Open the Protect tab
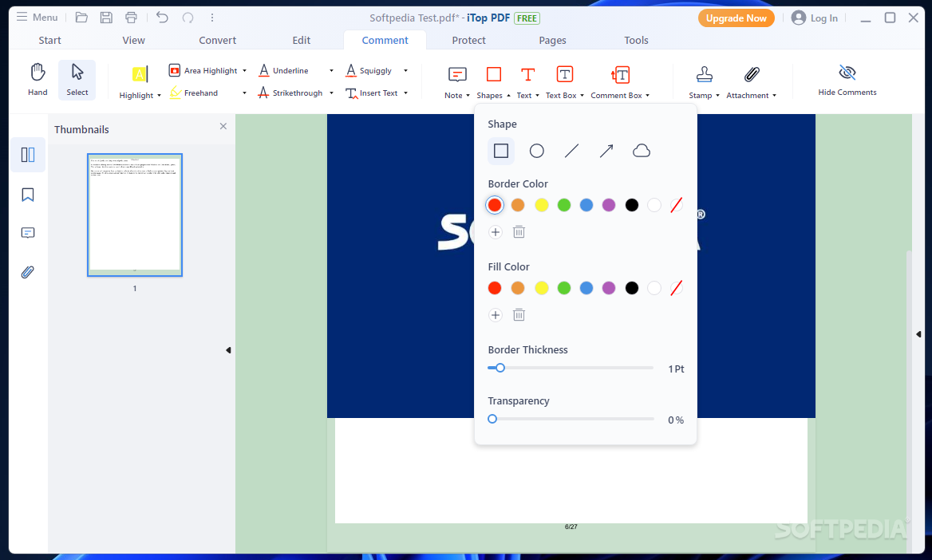This screenshot has width=932, height=560. point(469,41)
